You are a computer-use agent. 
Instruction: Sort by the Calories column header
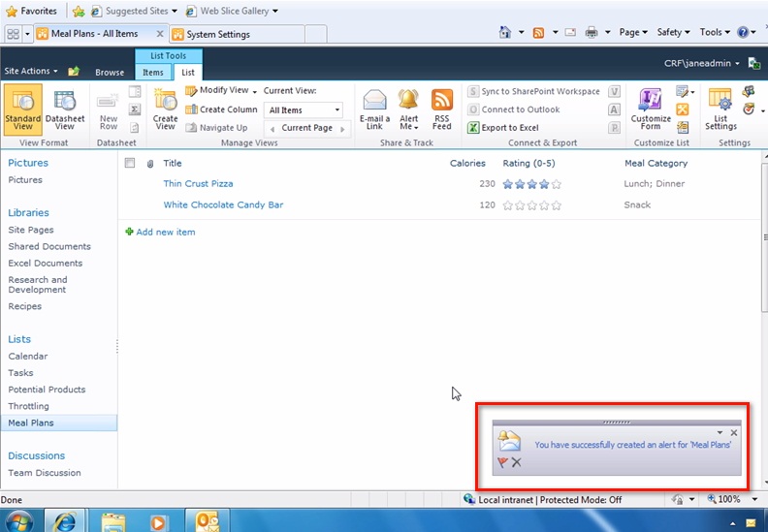point(467,164)
